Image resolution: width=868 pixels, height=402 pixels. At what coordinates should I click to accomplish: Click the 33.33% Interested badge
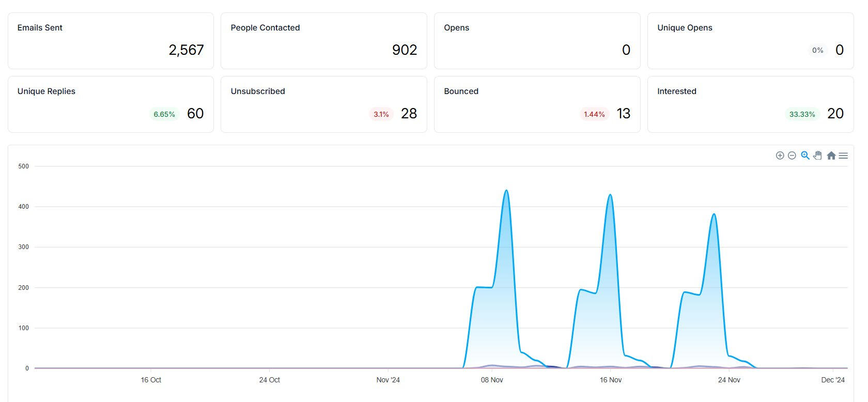[802, 114]
